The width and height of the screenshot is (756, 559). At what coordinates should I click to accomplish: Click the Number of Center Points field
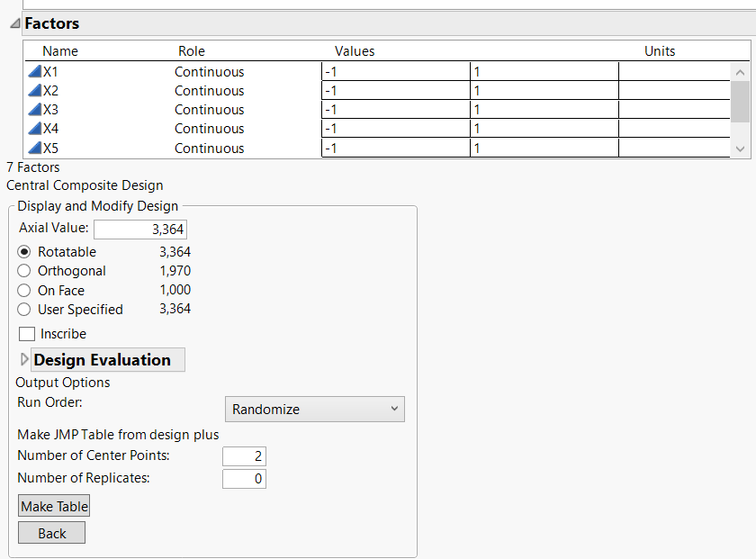(x=244, y=456)
